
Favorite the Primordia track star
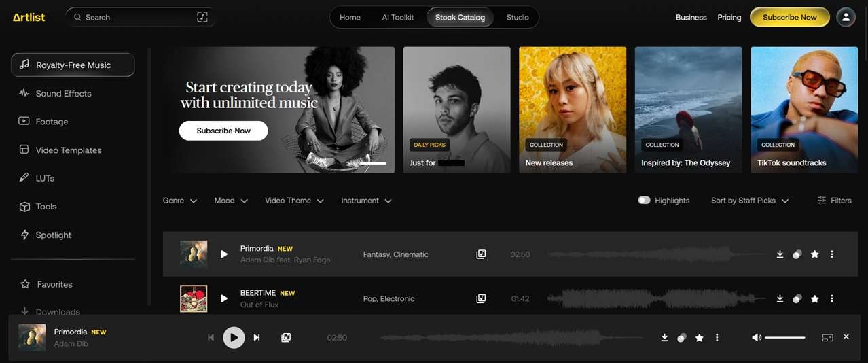point(815,254)
